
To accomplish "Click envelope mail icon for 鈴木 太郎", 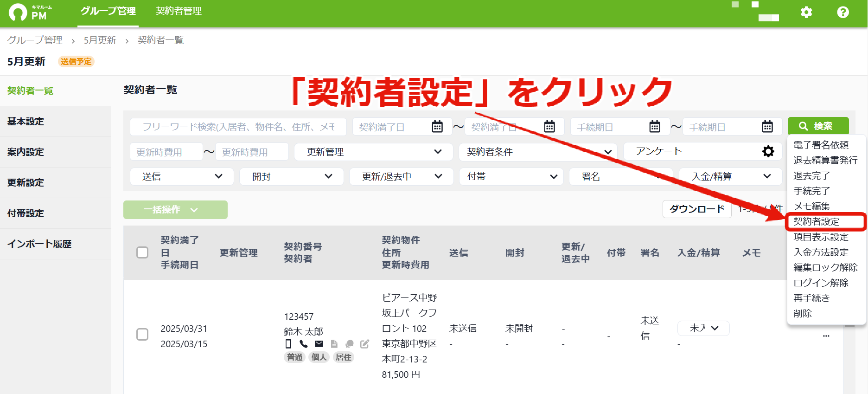I will 319,344.
